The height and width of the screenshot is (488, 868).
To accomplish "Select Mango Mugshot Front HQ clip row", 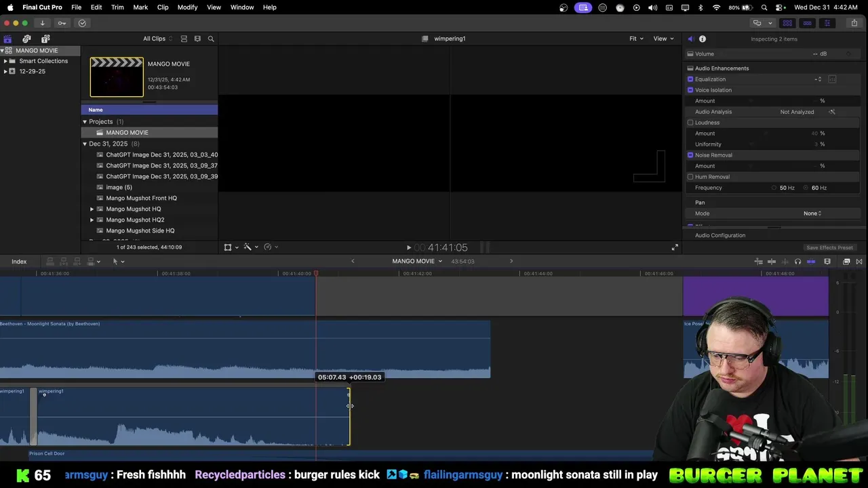I will tap(149, 198).
